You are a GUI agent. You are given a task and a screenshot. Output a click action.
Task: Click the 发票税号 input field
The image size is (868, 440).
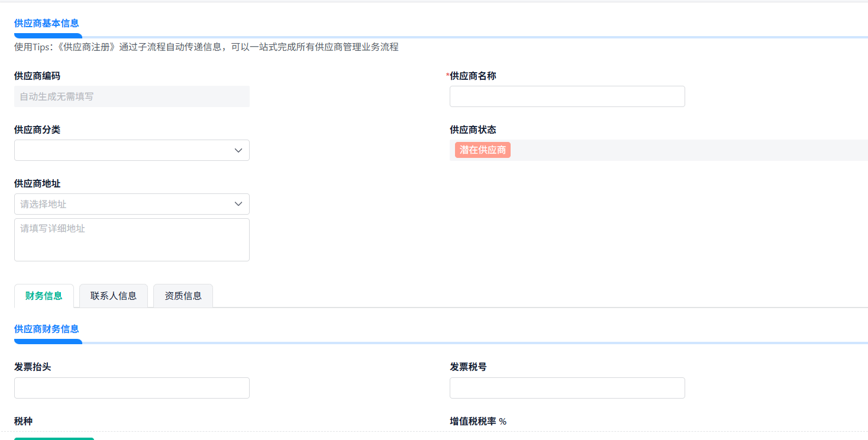coord(566,387)
